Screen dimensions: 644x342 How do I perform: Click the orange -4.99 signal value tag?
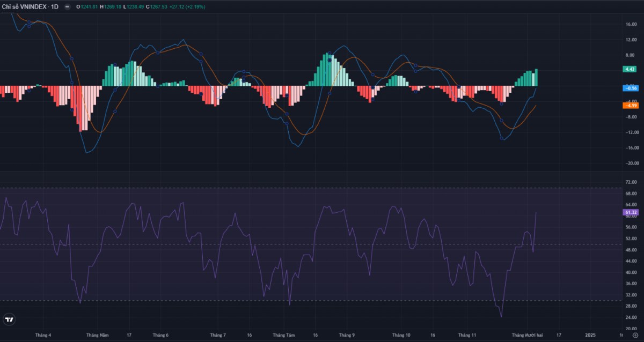[630, 106]
